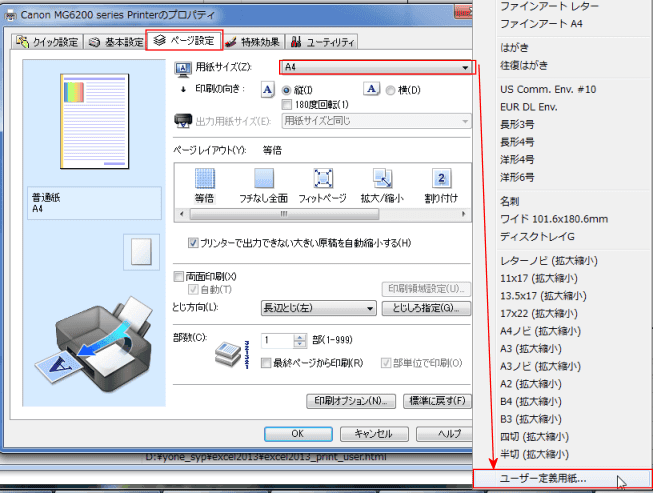Click the 印刷オプション button
The width and height of the screenshot is (653, 493).
pos(351,401)
